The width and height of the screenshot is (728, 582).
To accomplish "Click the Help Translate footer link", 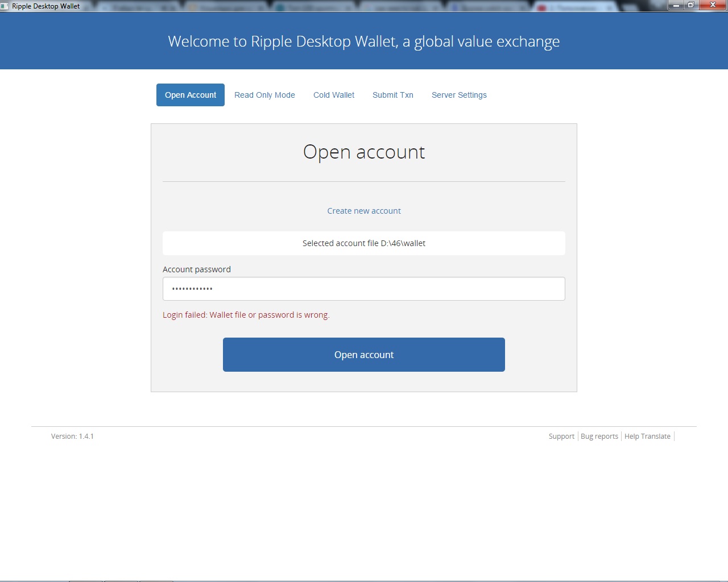I will click(x=647, y=436).
